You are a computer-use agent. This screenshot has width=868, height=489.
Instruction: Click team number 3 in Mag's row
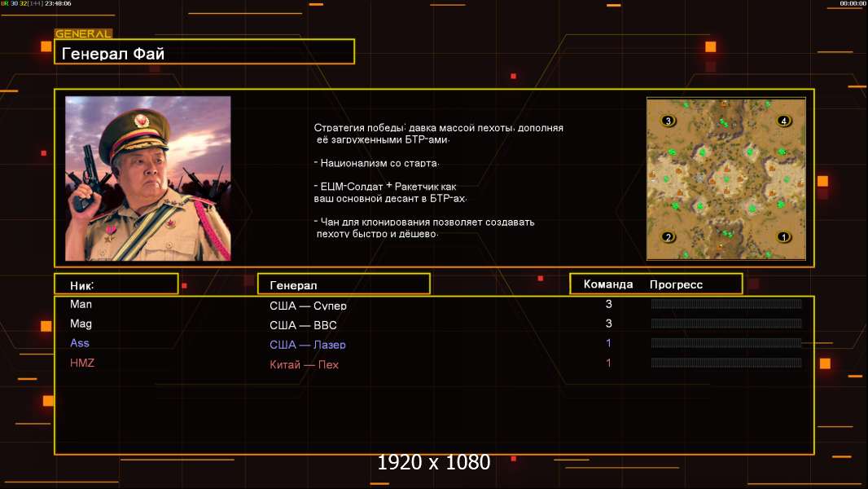click(x=608, y=324)
